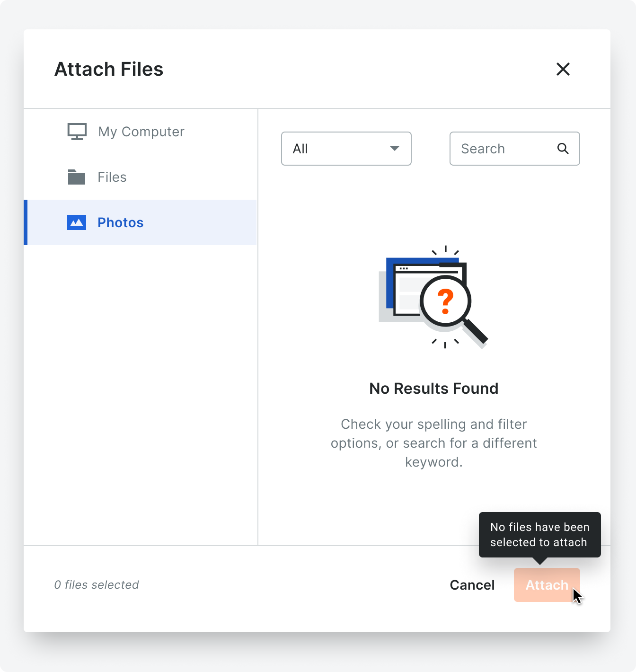636x672 pixels.
Task: Select the Photos source label
Action: coord(121,222)
